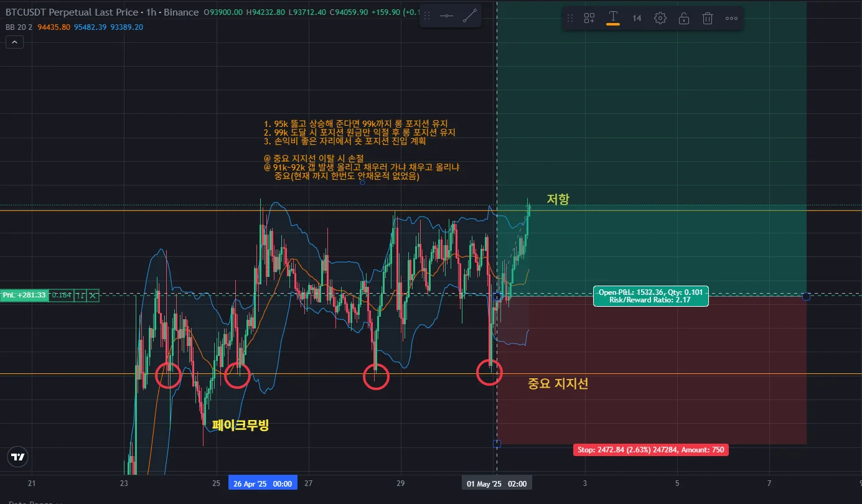Viewport: 862px width, 504px height.
Task: Close the position with X button
Action: (93, 295)
